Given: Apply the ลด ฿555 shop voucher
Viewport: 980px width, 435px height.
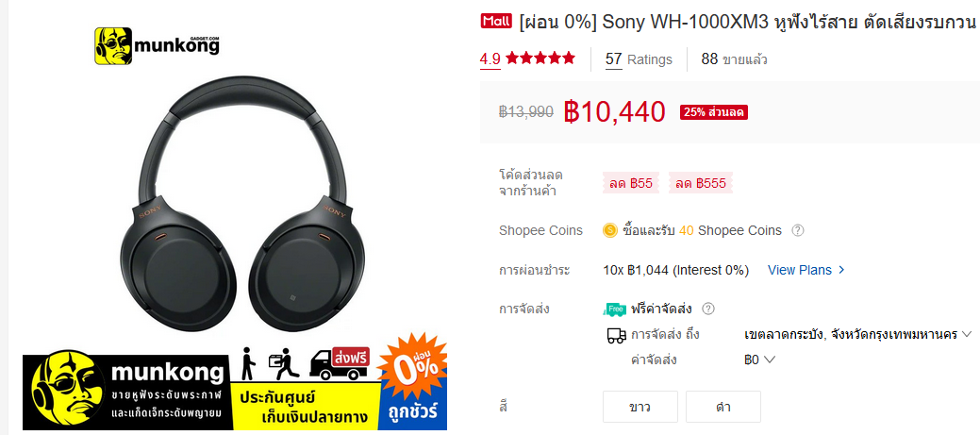Looking at the screenshot, I should pyautogui.click(x=701, y=183).
